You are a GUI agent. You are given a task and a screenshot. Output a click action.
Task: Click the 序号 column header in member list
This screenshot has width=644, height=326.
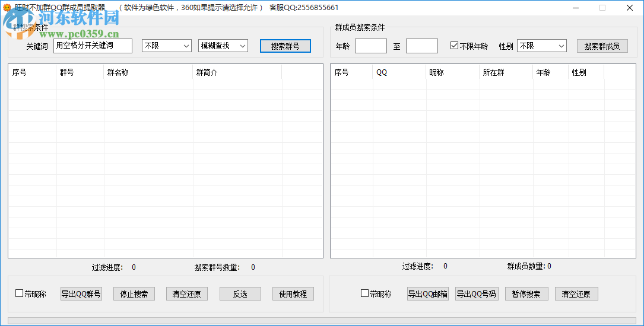pyautogui.click(x=351, y=72)
